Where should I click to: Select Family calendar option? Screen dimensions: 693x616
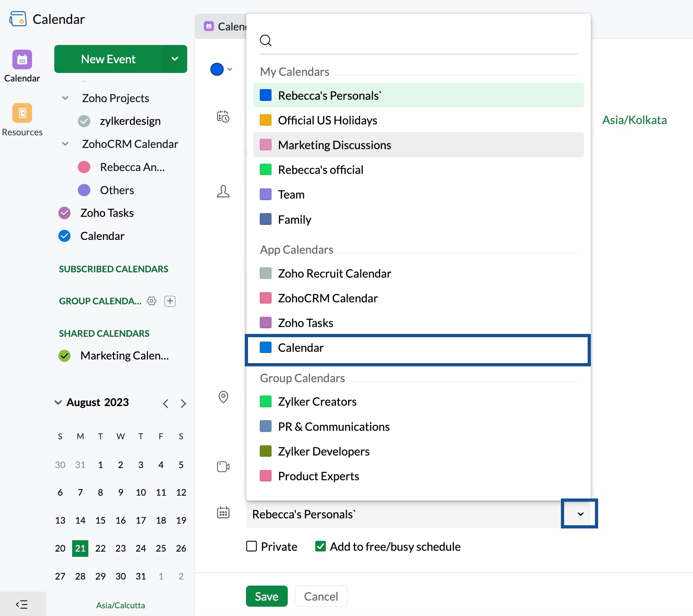coord(418,219)
